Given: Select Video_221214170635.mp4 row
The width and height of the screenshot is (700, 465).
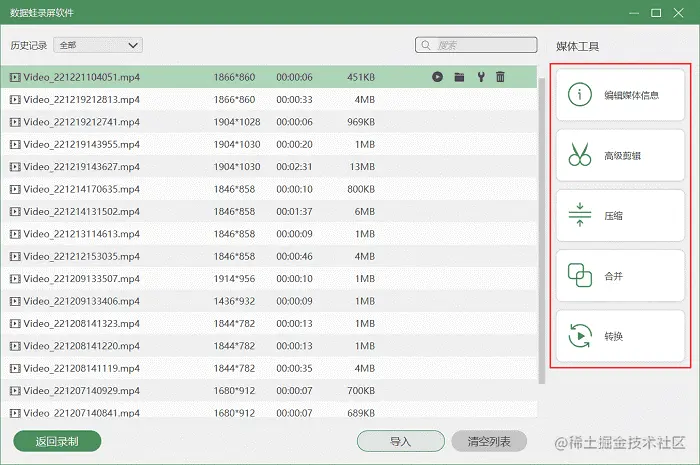Looking at the screenshot, I should tap(269, 189).
